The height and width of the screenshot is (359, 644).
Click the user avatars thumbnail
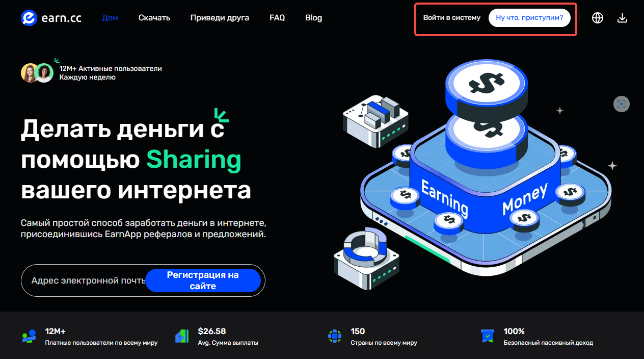pos(37,73)
